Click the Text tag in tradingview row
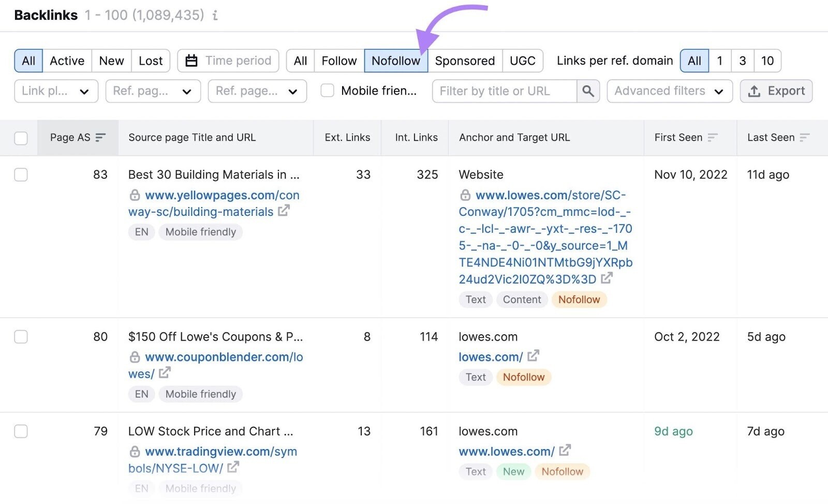 coord(476,471)
